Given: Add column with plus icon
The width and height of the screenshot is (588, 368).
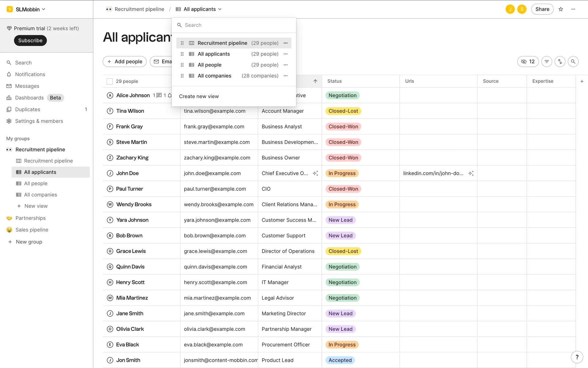Looking at the screenshot, I should coord(582,81).
